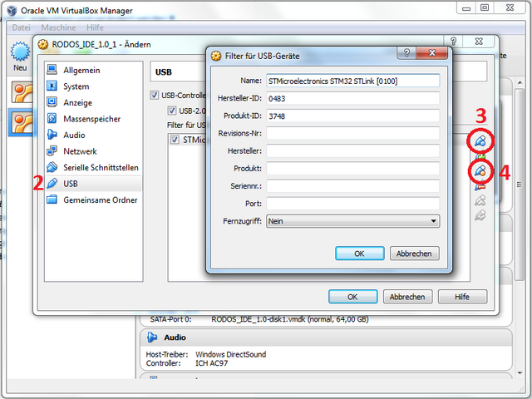Click the Audio section header in details
The height and width of the screenshot is (399, 532).
(x=326, y=337)
